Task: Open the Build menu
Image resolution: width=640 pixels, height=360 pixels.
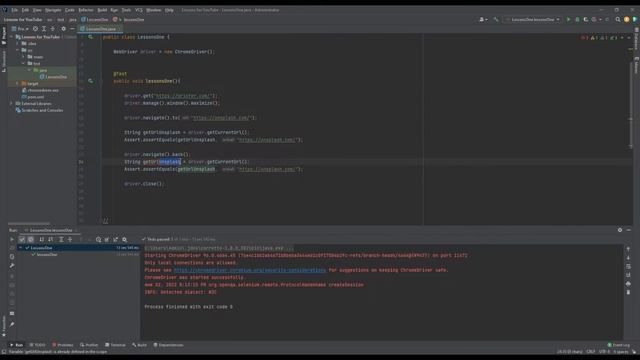Action: [102, 10]
